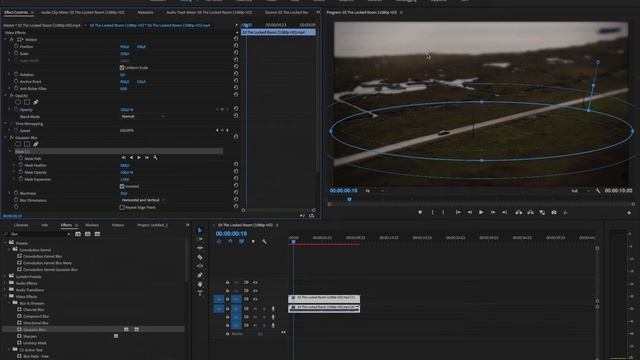
Task: Click Extract button in Program Monitor
Action: (530, 212)
